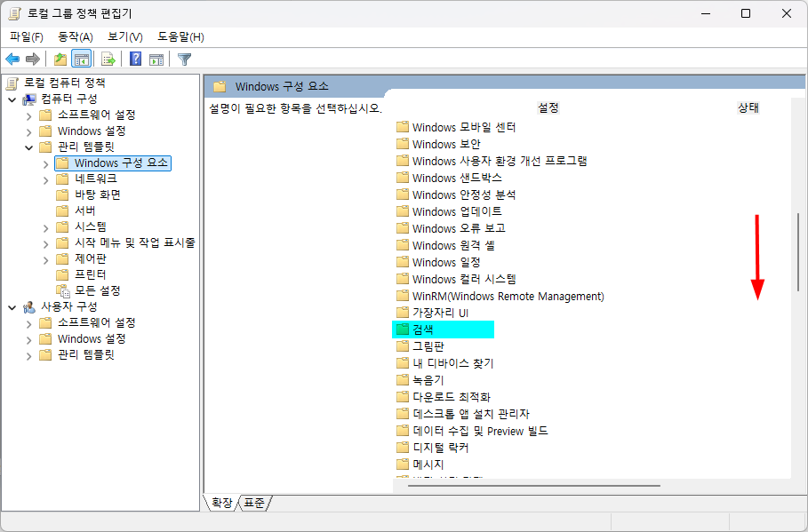
Task: Open the Filter funnel toolbar icon
Action: tap(185, 60)
